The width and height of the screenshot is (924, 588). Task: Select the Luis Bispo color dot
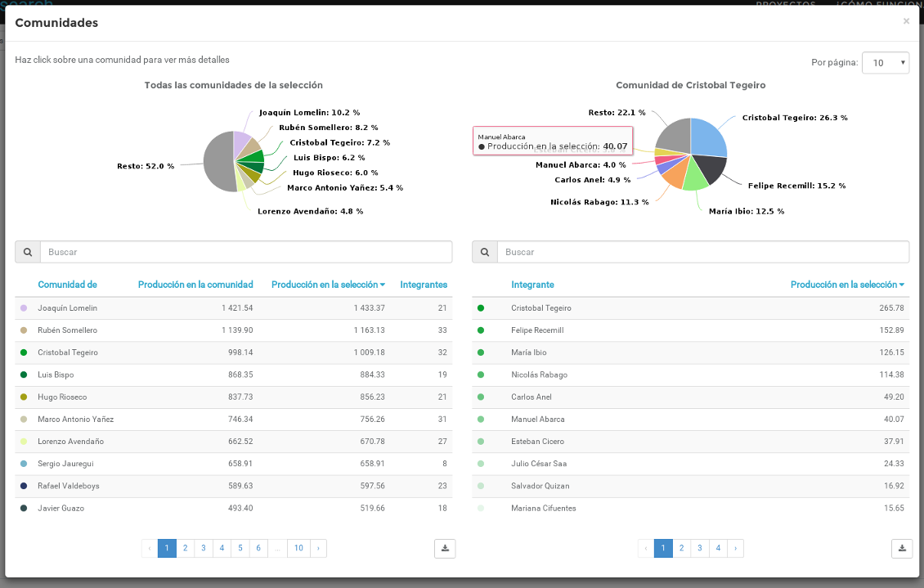click(x=24, y=375)
